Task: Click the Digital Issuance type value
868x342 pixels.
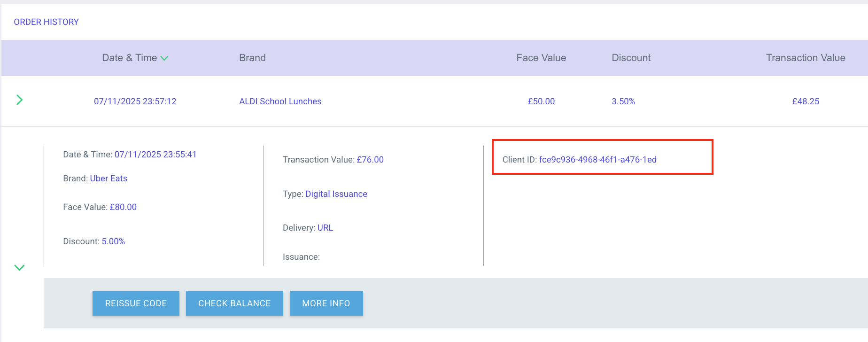Action: (336, 194)
